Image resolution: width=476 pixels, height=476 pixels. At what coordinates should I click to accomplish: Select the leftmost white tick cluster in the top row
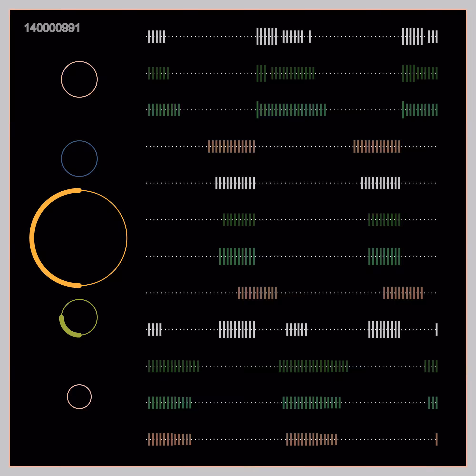[x=157, y=37]
